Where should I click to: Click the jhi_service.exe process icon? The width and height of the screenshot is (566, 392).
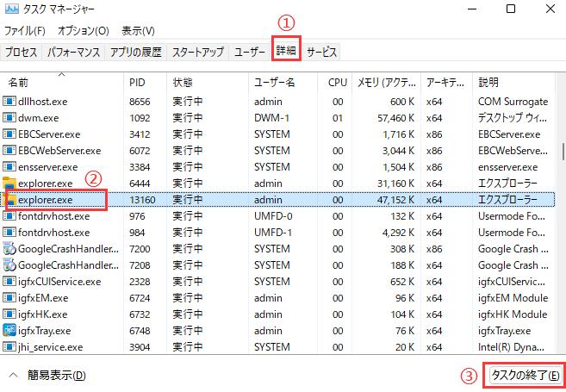(x=9, y=347)
